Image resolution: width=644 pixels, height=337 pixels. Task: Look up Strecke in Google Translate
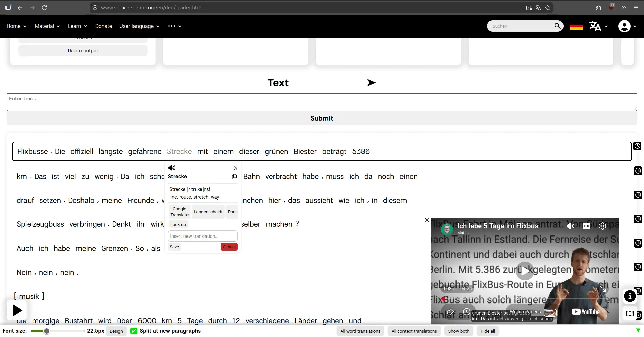[179, 212]
